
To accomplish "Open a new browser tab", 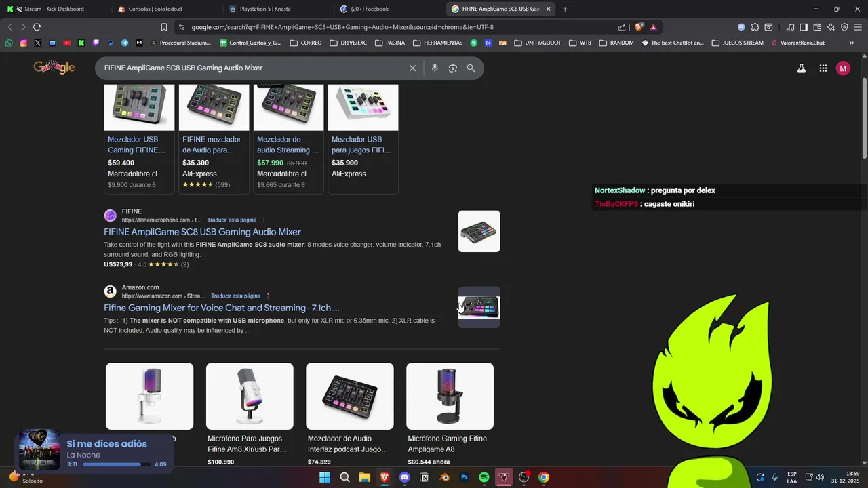I will click(x=565, y=9).
